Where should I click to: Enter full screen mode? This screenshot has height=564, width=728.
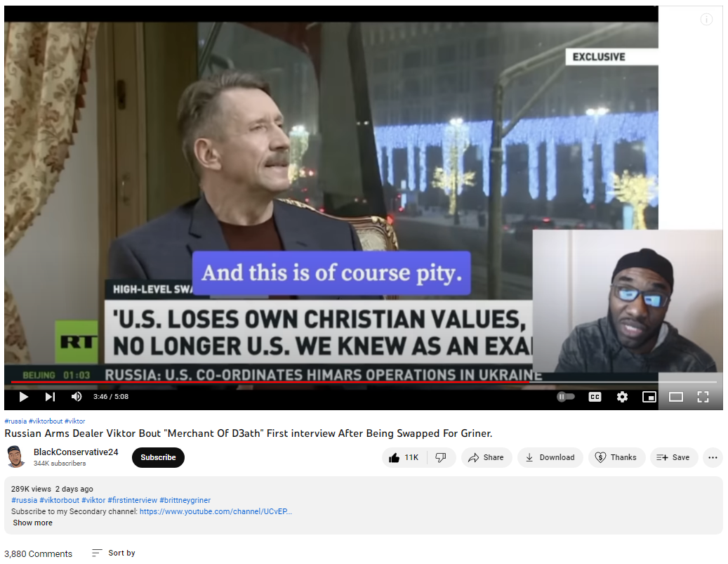coord(703,397)
